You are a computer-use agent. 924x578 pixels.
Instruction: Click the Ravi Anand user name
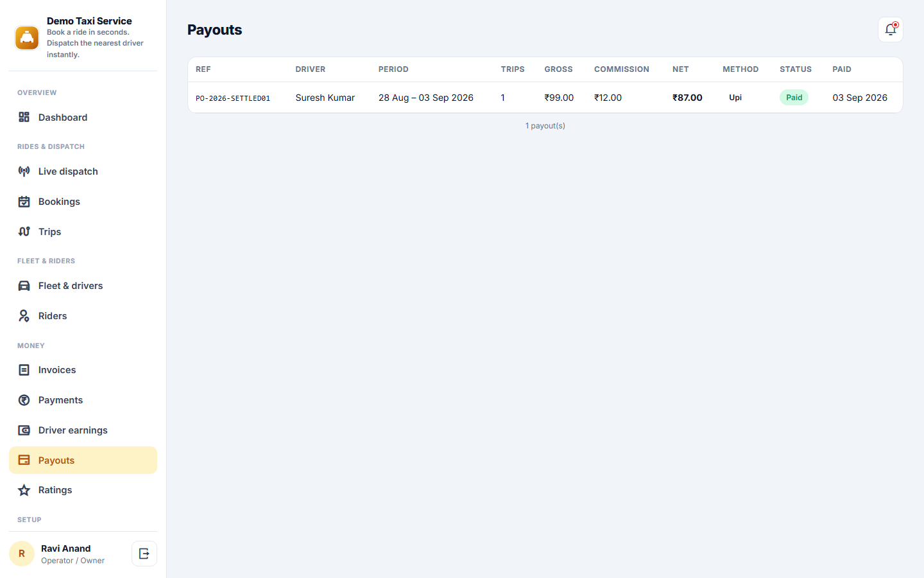(x=66, y=548)
